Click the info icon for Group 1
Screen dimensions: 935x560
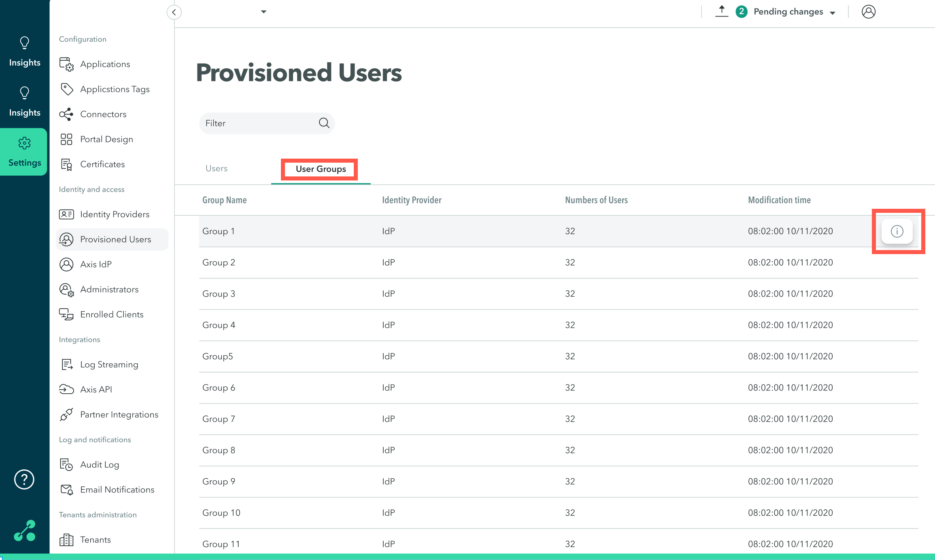(897, 231)
